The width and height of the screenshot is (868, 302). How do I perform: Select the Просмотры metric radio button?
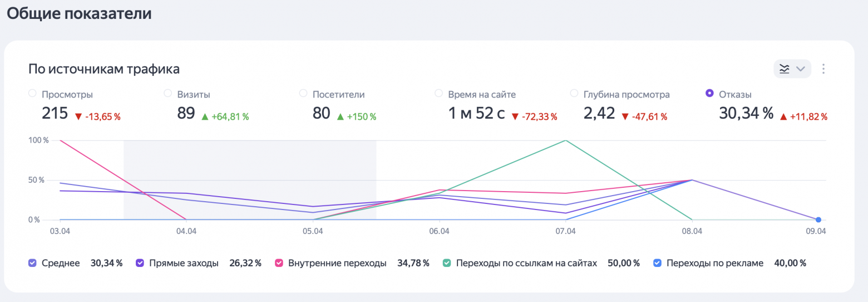(32, 94)
